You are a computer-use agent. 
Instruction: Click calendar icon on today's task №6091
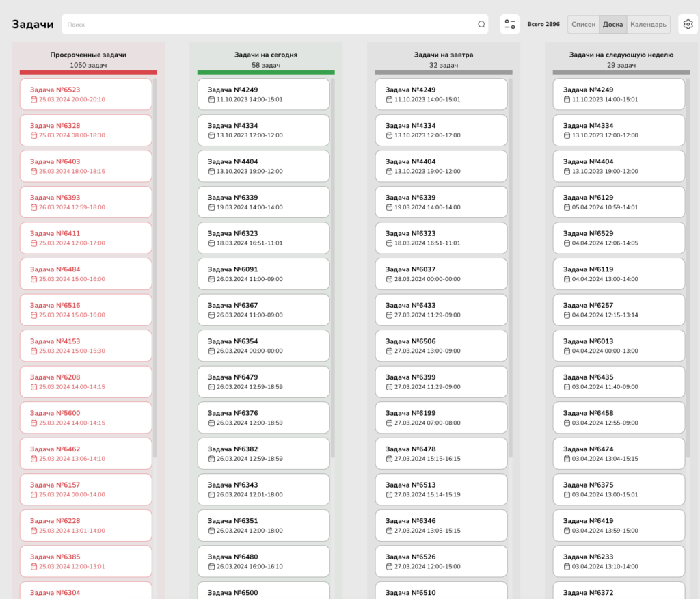click(211, 279)
